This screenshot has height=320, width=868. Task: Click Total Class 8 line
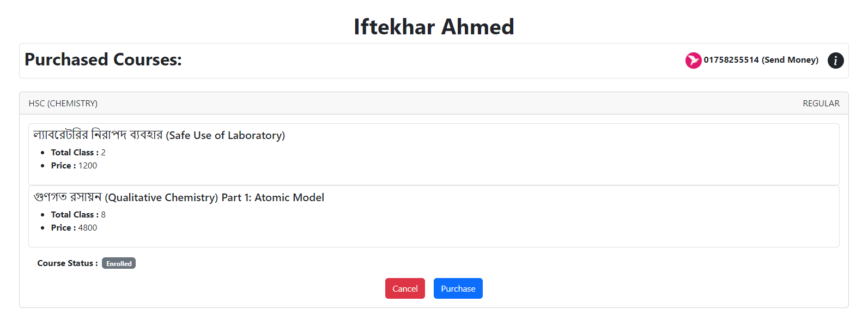(x=78, y=214)
